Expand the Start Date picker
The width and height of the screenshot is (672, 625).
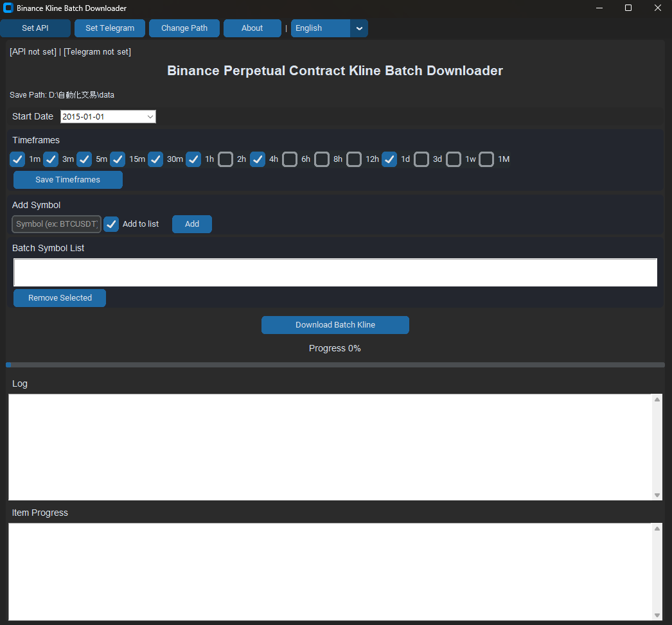point(150,116)
